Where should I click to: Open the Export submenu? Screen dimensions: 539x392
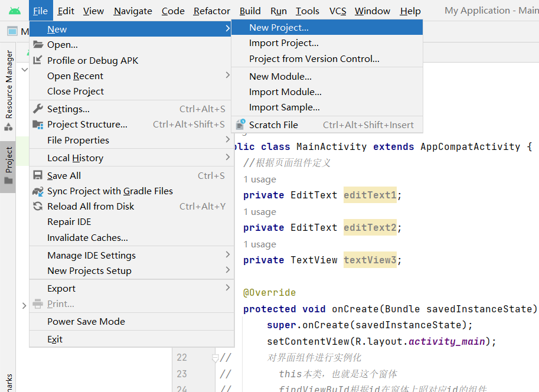(x=227, y=288)
